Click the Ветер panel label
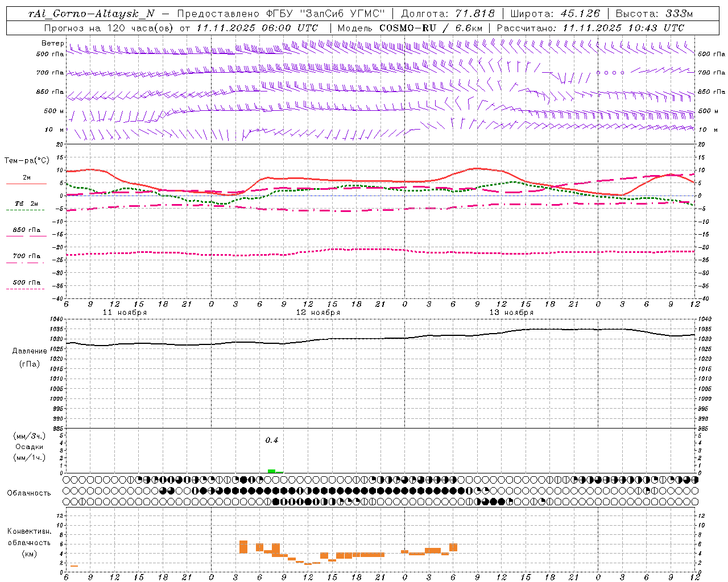 point(52,43)
